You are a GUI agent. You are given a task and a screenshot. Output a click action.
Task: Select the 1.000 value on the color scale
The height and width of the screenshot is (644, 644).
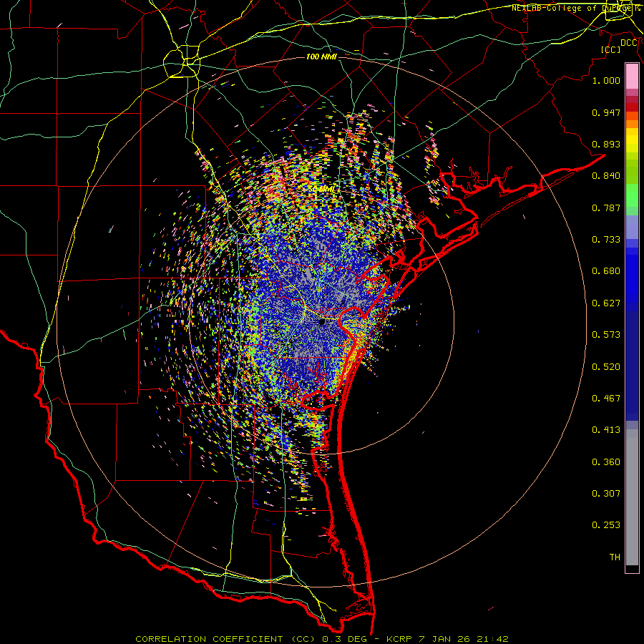tap(606, 80)
